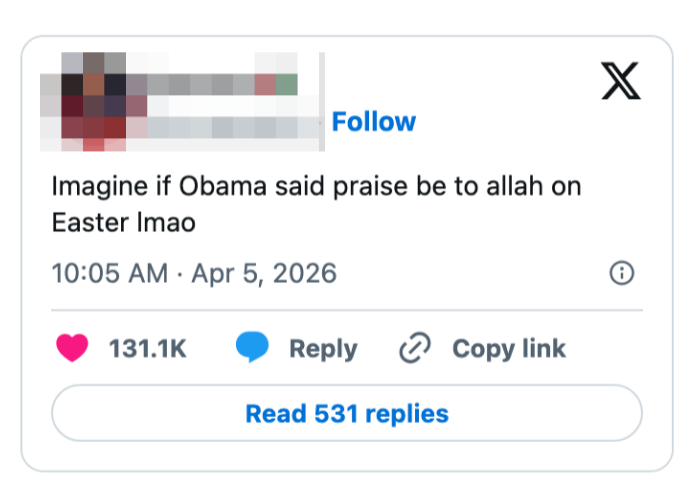Click the 131.1K likes count
692x500 pixels.
[x=148, y=349]
